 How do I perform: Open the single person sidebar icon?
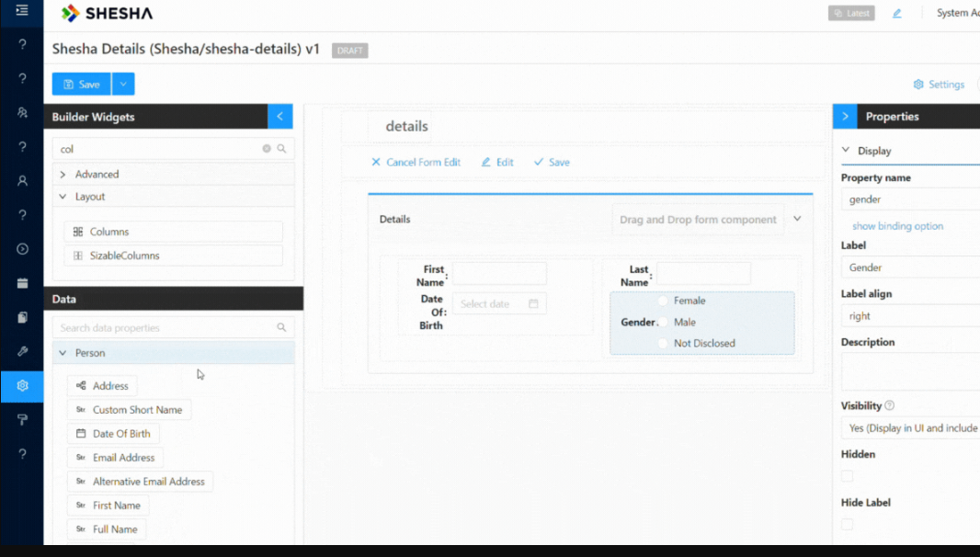(x=22, y=181)
